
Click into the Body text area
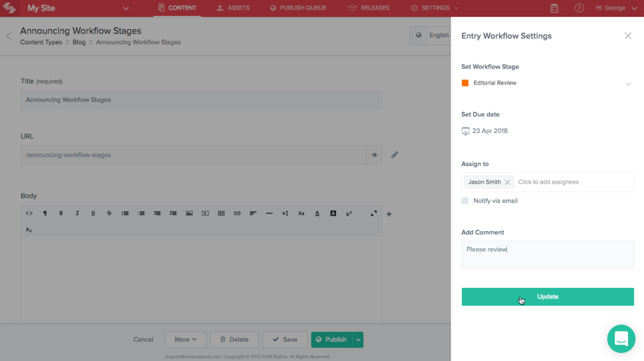201,279
